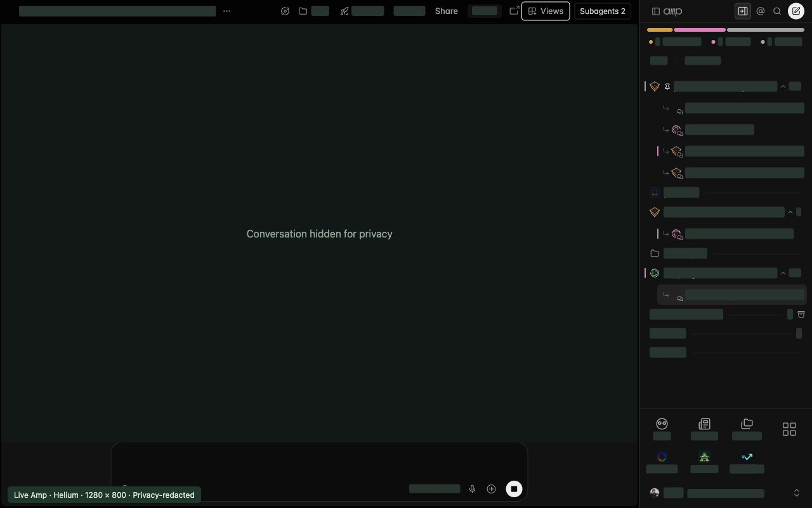Collapse the green globe thread group chevron
The width and height of the screenshot is (812, 508).
783,273
